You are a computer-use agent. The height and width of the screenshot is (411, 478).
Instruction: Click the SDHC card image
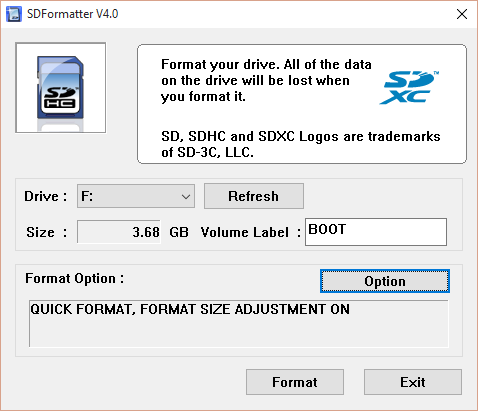point(60,88)
